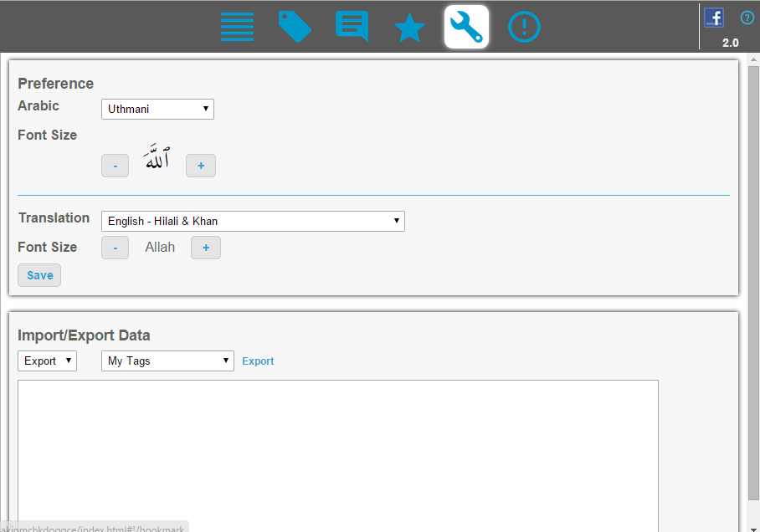This screenshot has width=760, height=532.
Task: Click the 'Allah' translation preview text
Action: [x=160, y=247]
